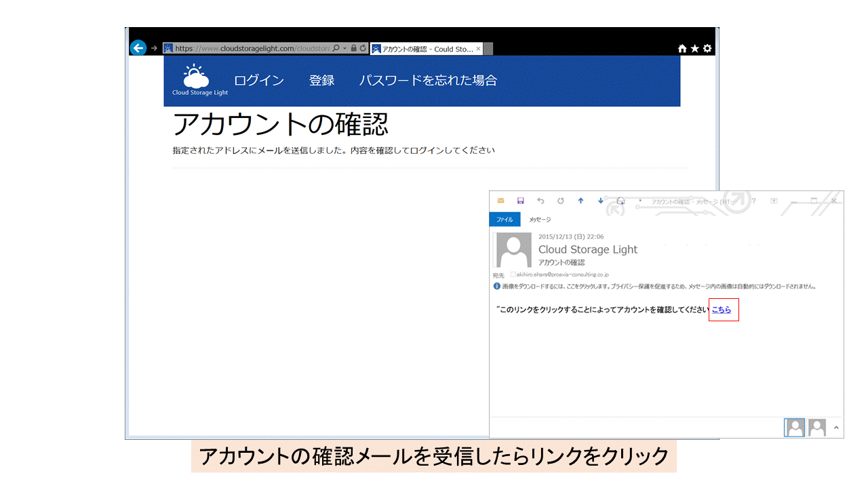Refresh the page with the reload icon
Image resolution: width=868 pixels, height=488 pixels.
click(x=363, y=49)
